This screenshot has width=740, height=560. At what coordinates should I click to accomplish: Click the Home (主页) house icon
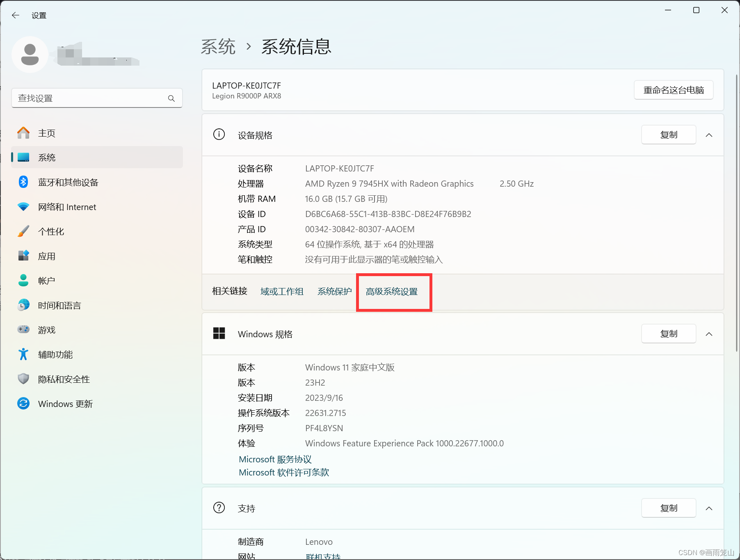[23, 133]
